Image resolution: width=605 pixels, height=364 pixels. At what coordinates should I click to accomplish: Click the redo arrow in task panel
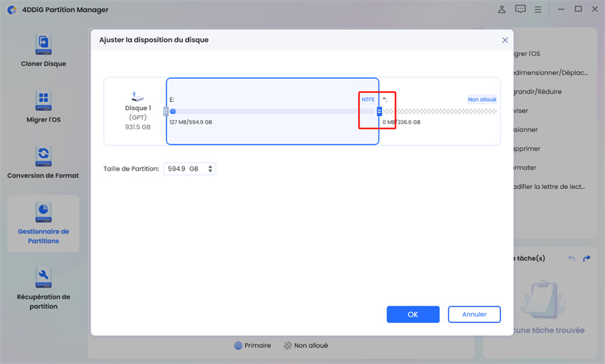[x=586, y=258]
